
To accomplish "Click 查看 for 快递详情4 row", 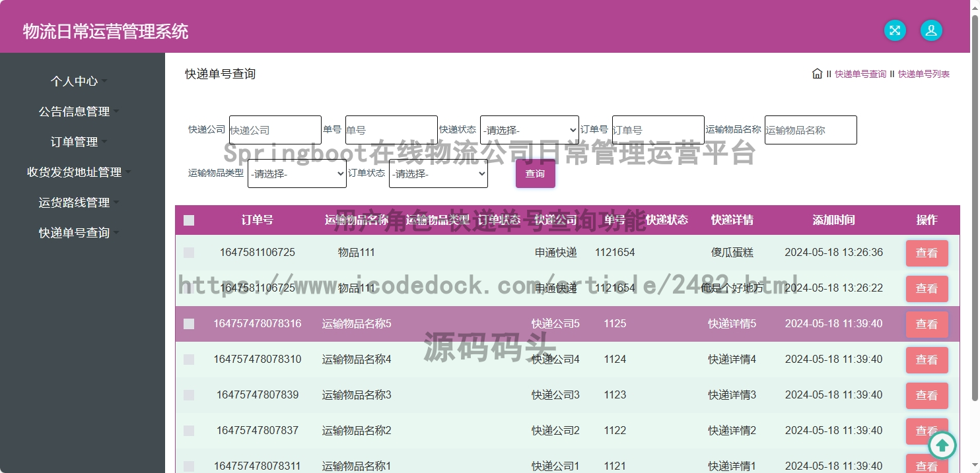I will pyautogui.click(x=927, y=360).
